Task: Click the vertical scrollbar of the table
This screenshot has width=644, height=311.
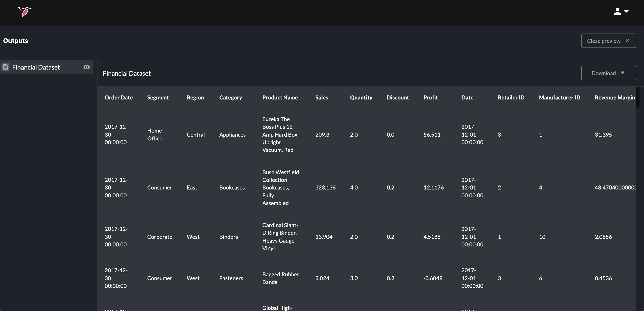Action: [x=638, y=98]
